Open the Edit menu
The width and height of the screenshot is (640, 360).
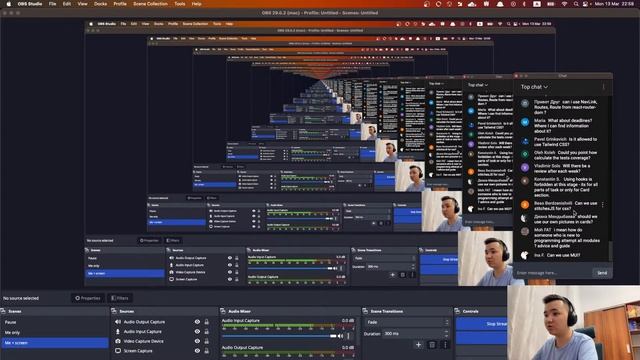click(x=67, y=4)
